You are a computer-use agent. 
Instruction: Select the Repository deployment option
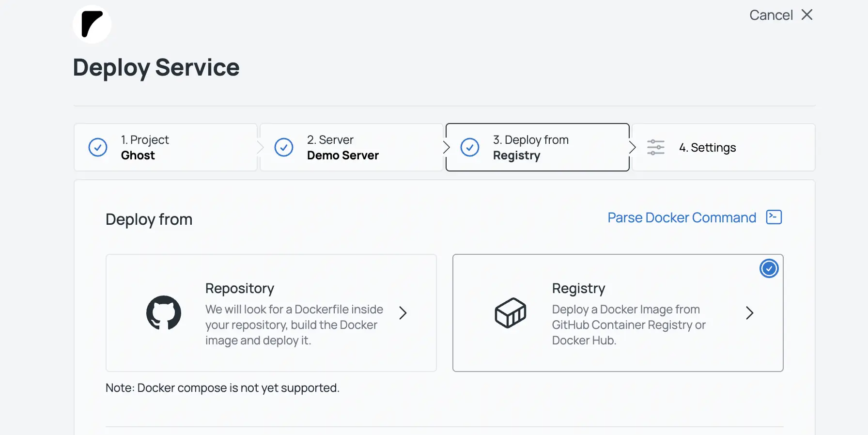point(271,313)
